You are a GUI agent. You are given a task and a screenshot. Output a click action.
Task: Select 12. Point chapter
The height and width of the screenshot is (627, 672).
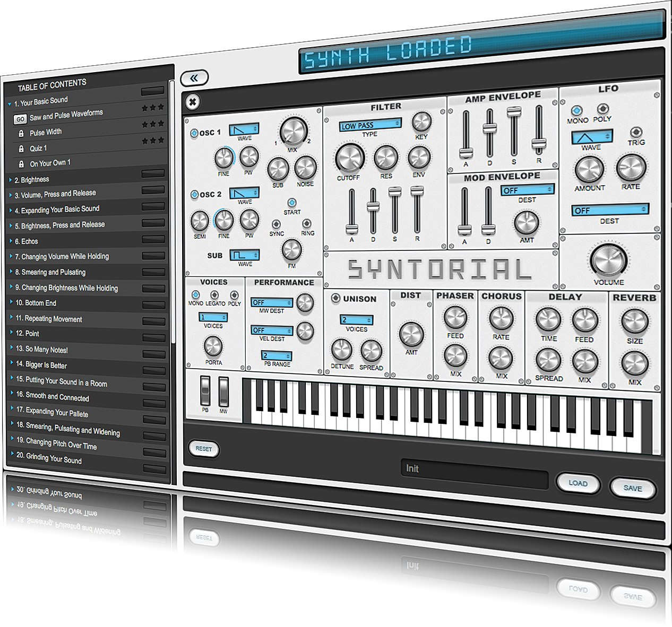tap(28, 333)
